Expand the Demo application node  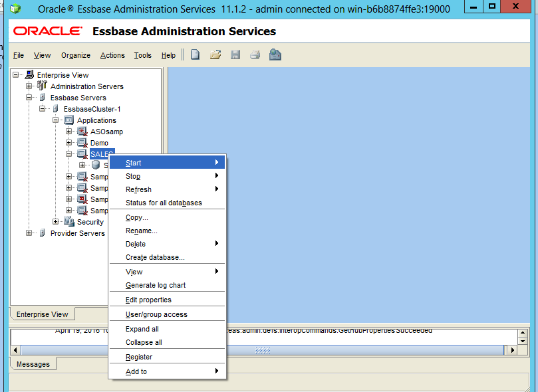[69, 143]
